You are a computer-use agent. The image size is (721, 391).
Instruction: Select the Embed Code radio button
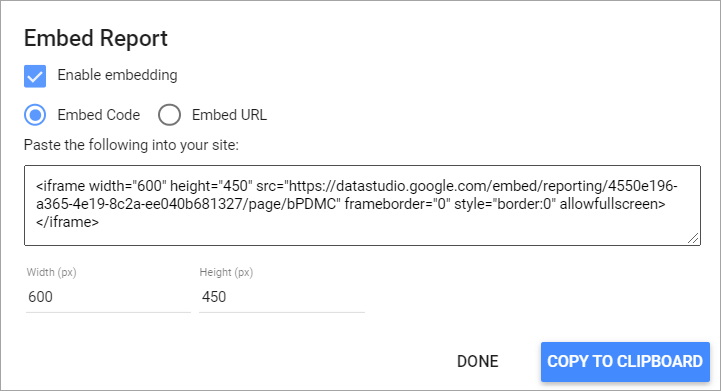tap(35, 115)
